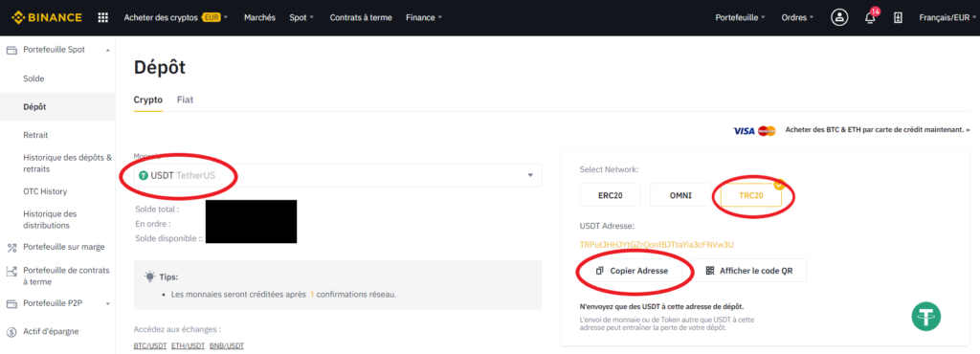Expand the Ordres header menu
Image resolution: width=980 pixels, height=354 pixels.
pyautogui.click(x=797, y=17)
